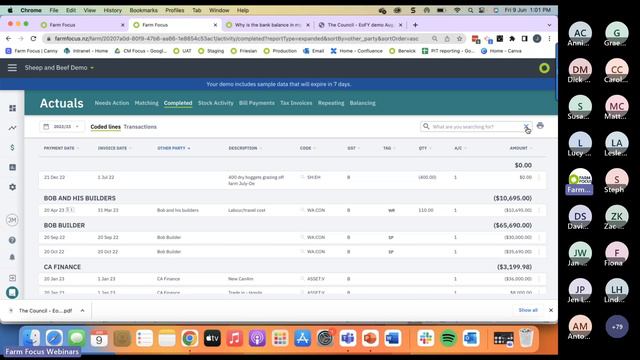The image size is (640, 360).
Task: Switch to Needs Action tab
Action: point(112,103)
